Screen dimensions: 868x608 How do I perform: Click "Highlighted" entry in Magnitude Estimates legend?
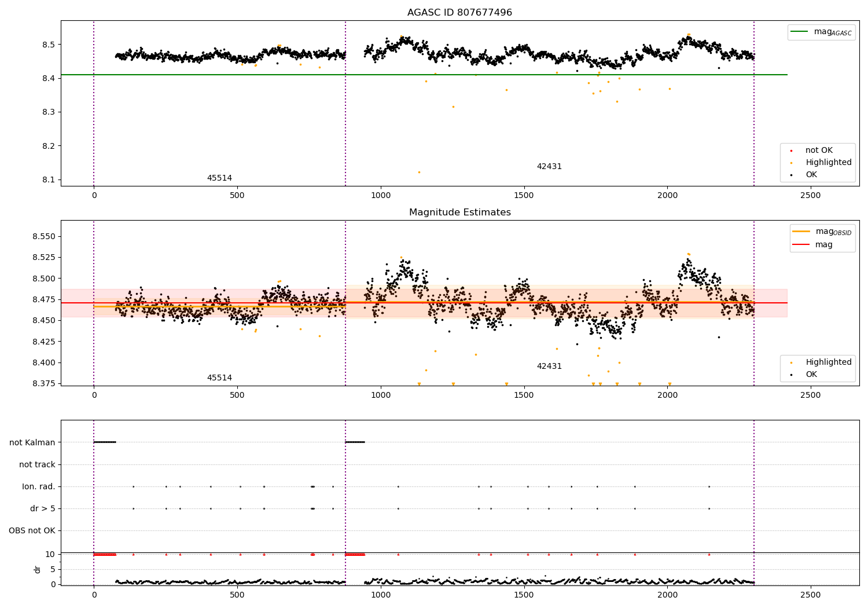click(829, 362)
